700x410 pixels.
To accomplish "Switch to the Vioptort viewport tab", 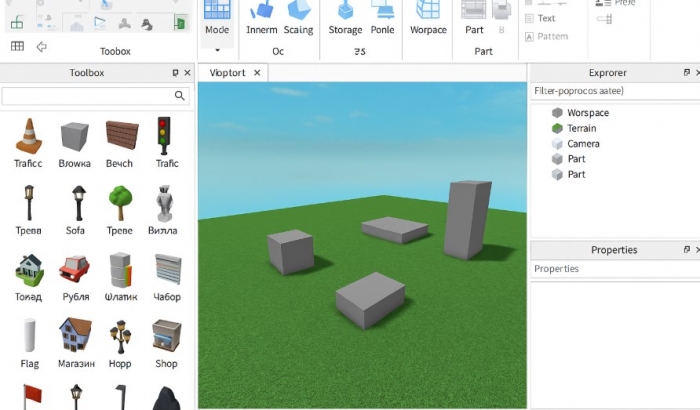I will pyautogui.click(x=227, y=73).
